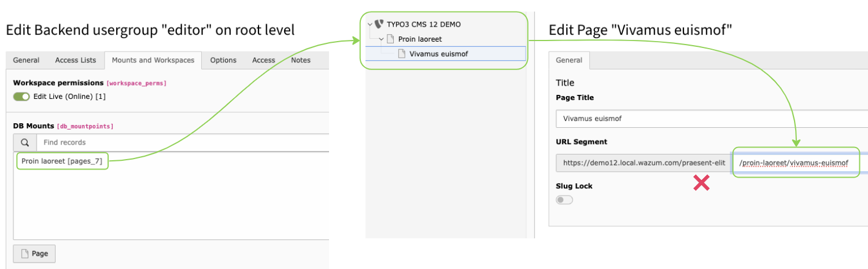Open the Notes tab
This screenshot has width=868, height=269.
pyautogui.click(x=301, y=60)
